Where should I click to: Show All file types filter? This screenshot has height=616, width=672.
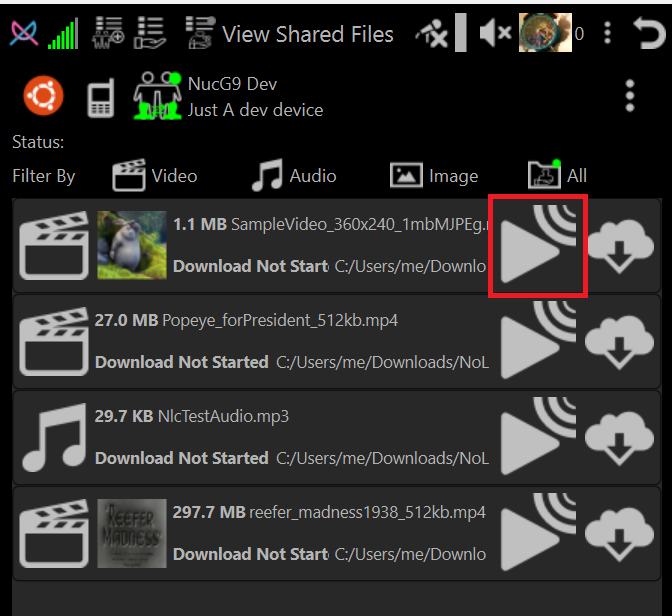(557, 175)
